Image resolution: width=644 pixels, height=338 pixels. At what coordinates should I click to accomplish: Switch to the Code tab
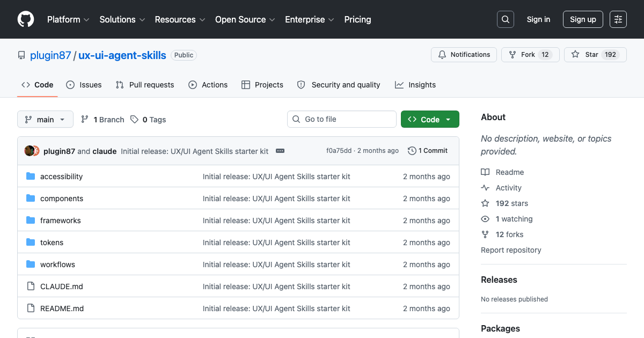(x=38, y=85)
